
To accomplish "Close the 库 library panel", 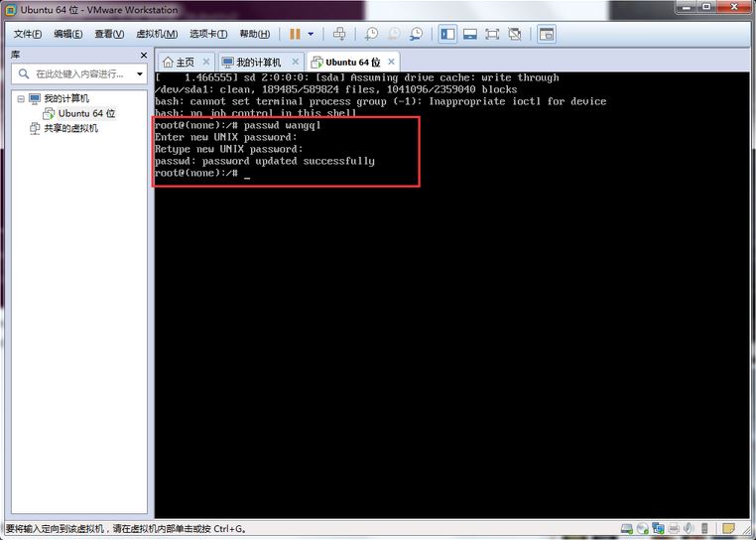I will [x=143, y=55].
